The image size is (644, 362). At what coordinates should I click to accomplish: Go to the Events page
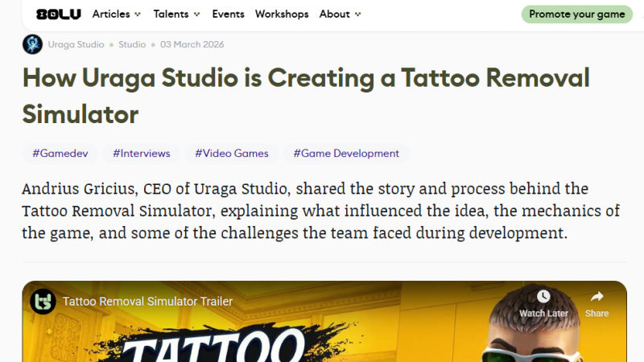(x=228, y=14)
